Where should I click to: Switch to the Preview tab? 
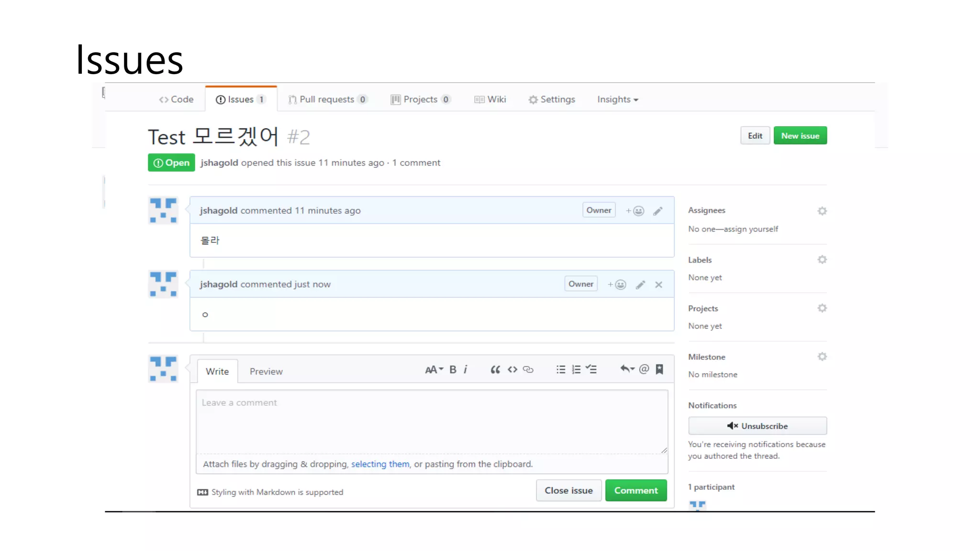[x=266, y=372]
